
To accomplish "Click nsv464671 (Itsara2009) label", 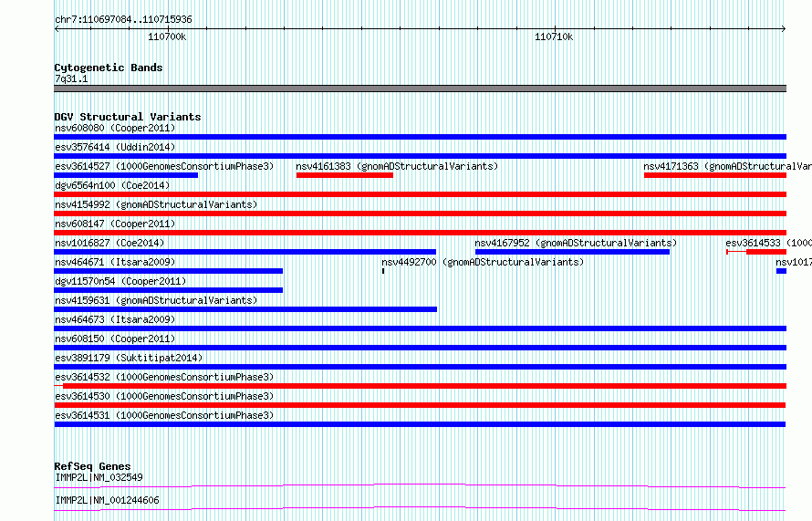I will click(x=115, y=262).
